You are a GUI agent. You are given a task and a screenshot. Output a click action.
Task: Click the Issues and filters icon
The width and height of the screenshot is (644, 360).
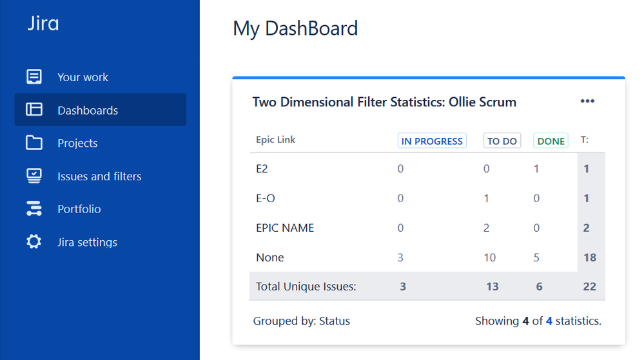click(x=34, y=176)
